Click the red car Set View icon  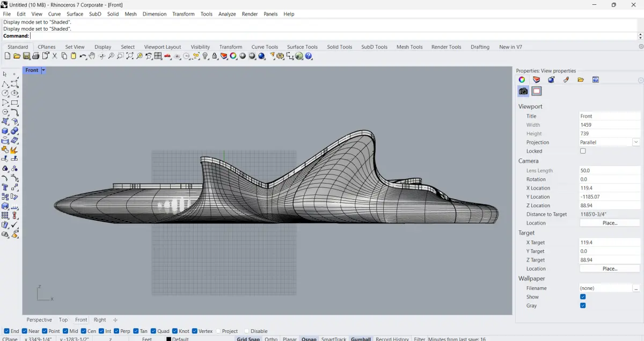[x=167, y=56]
